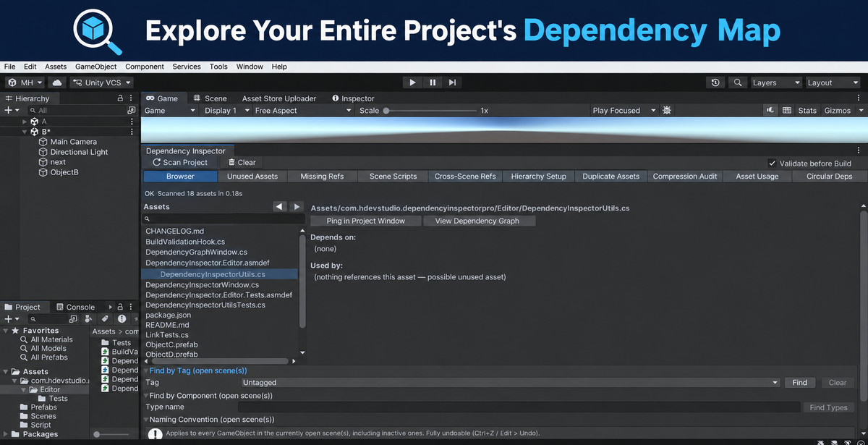Click the cloud services icon in toolbar
The width and height of the screenshot is (868, 445).
[57, 82]
